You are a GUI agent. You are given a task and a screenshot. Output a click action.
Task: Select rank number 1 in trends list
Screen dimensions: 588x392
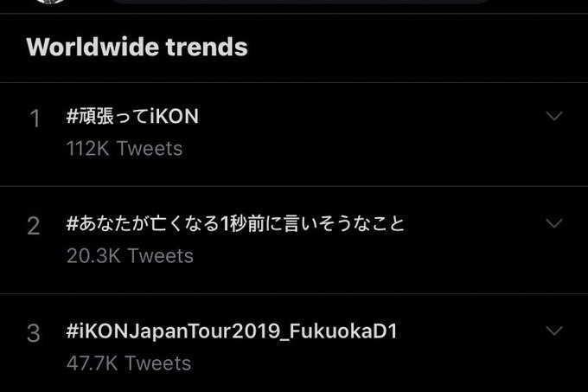tap(35, 119)
